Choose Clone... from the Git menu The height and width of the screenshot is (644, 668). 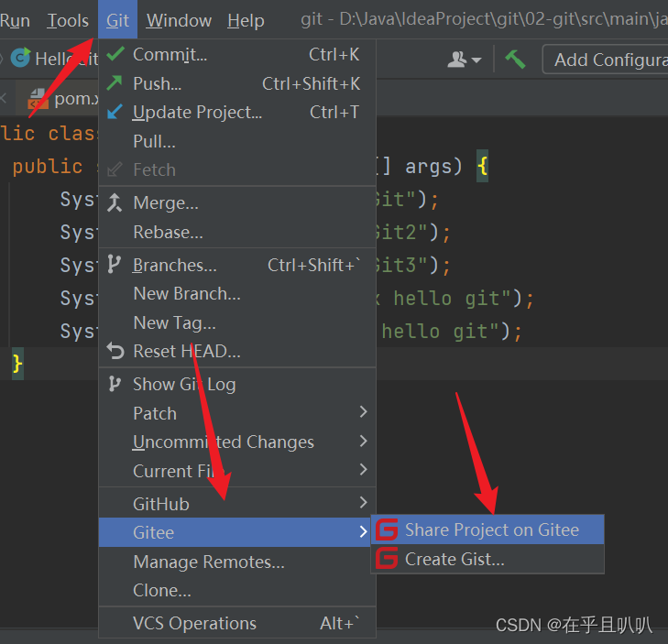point(237,591)
